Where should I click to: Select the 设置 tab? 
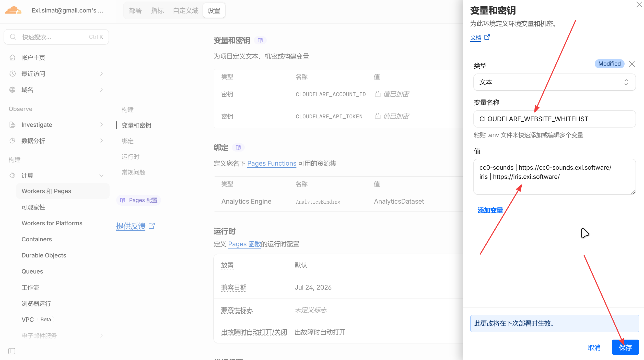(x=214, y=10)
